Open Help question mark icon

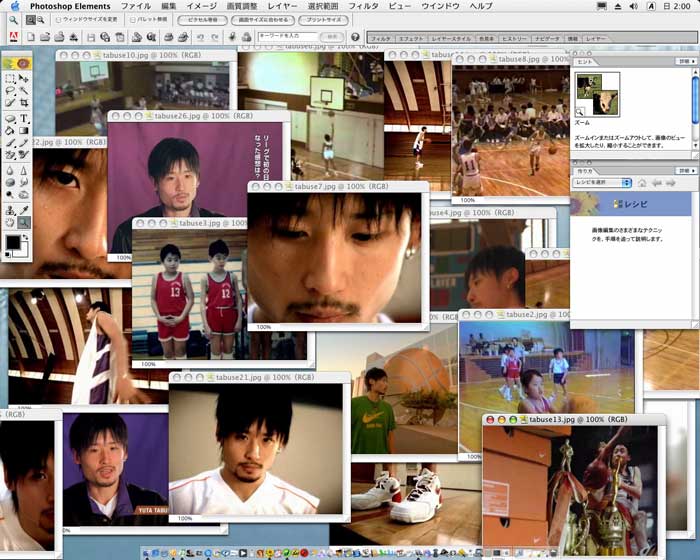pyautogui.click(x=355, y=37)
